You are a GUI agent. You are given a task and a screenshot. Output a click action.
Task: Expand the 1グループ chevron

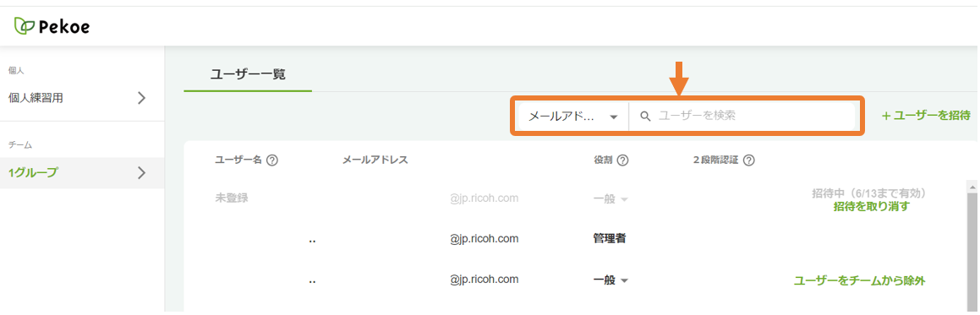coord(141,173)
